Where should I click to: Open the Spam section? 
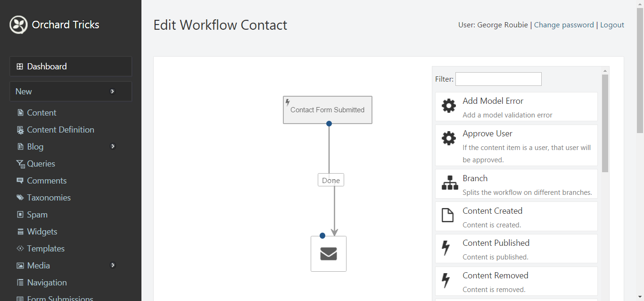click(x=37, y=215)
